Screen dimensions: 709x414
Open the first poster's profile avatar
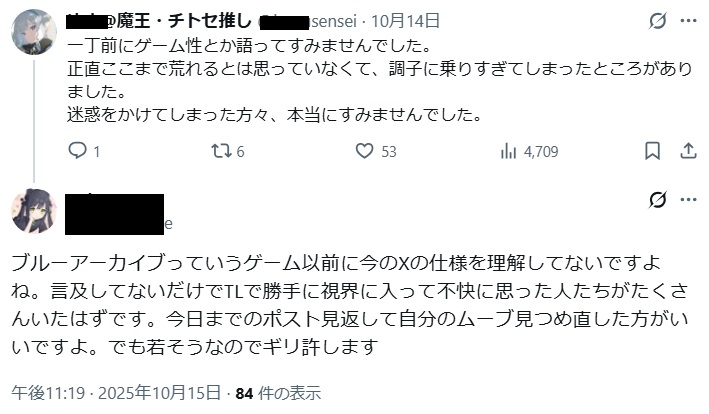coord(33,33)
